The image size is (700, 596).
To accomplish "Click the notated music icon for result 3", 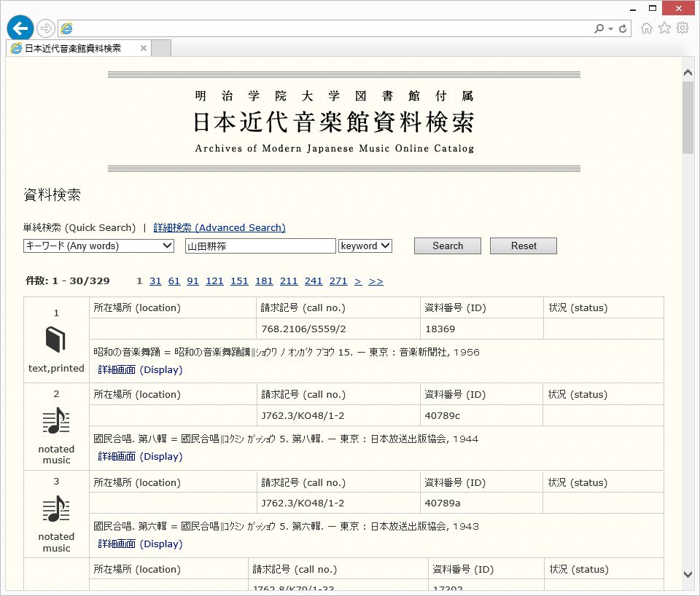I will coord(56,509).
